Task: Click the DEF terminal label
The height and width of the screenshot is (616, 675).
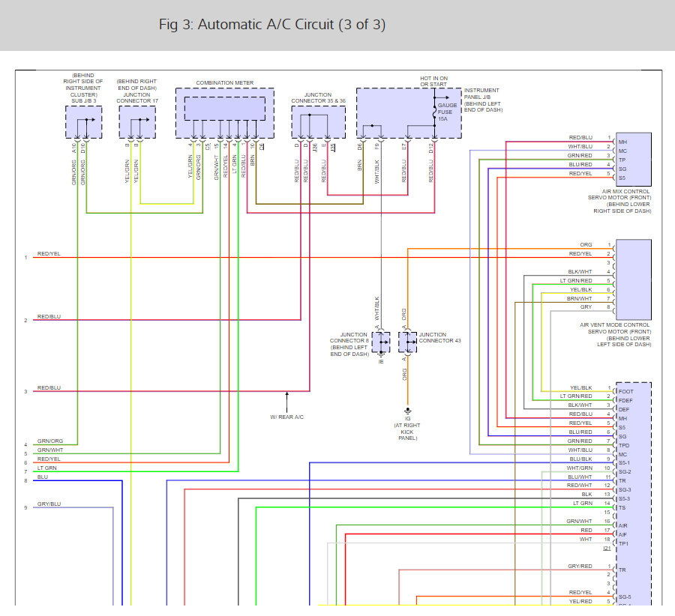Action: 624,409
